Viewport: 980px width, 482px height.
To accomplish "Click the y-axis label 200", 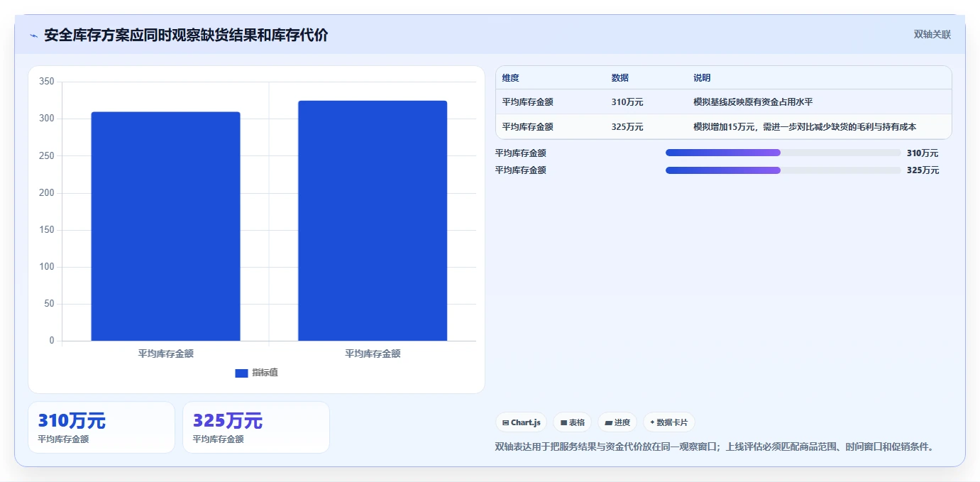I will (47, 193).
